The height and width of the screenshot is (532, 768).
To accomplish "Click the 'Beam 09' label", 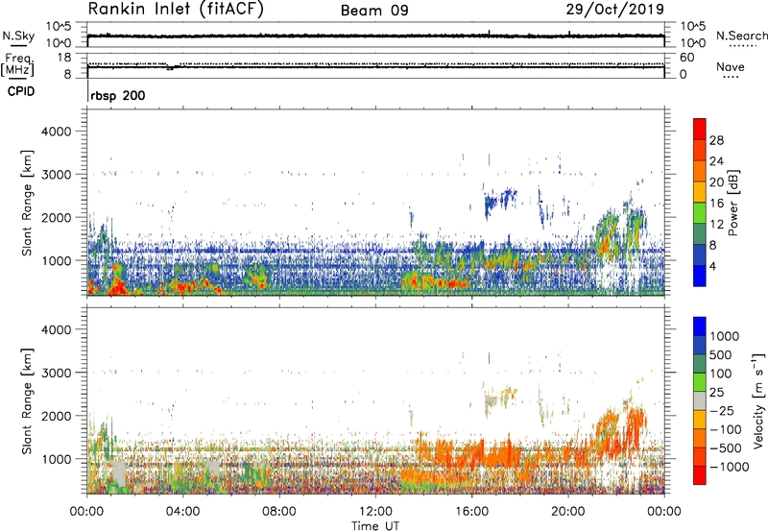I will click(374, 10).
